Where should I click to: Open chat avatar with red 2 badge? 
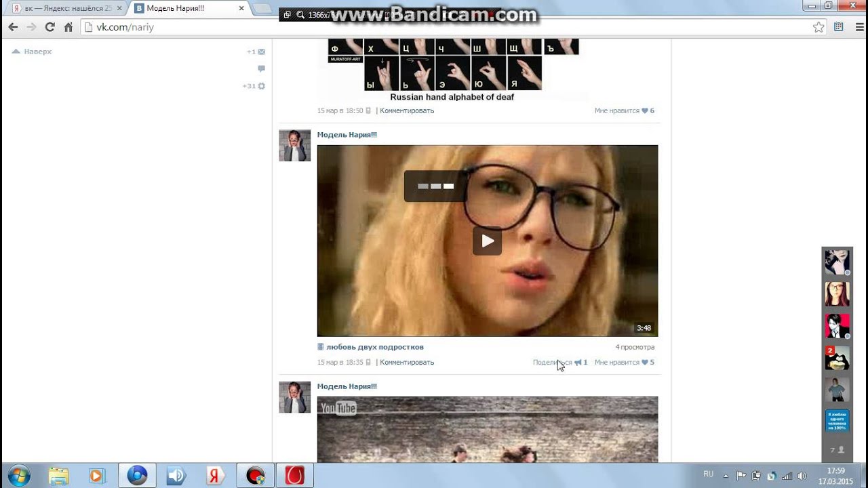coord(837,358)
